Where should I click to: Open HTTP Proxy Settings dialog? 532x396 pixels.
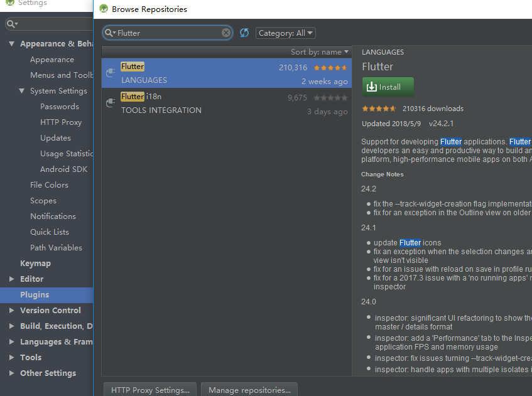(x=150, y=390)
